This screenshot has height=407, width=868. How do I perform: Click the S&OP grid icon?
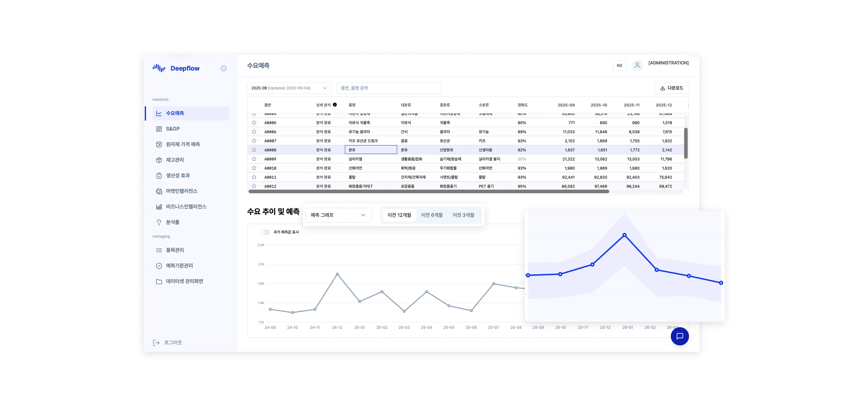(x=159, y=129)
